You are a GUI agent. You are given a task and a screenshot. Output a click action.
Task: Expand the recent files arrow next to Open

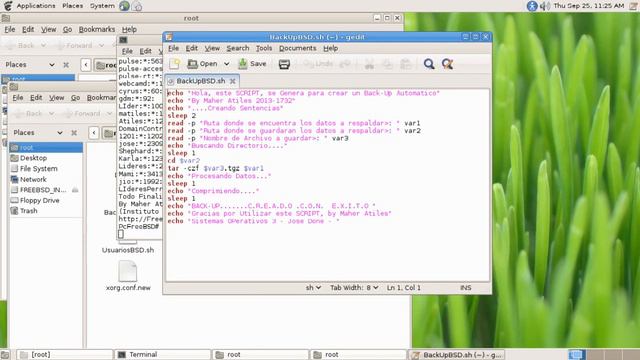click(227, 64)
